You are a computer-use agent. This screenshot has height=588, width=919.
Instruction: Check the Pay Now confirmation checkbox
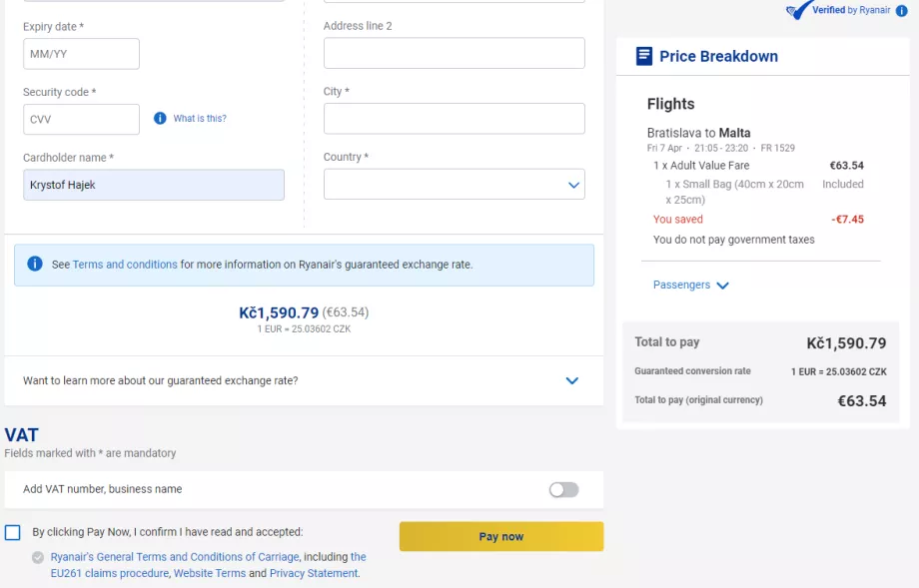[11, 530]
